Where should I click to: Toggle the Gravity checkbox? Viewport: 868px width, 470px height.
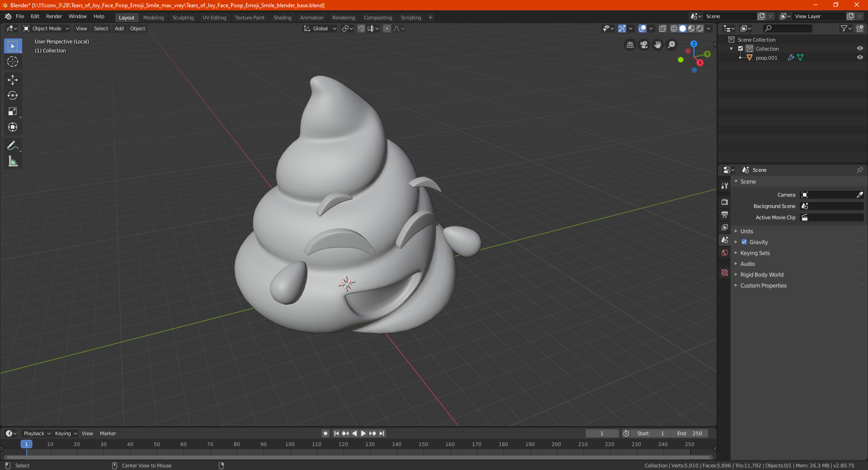click(744, 242)
